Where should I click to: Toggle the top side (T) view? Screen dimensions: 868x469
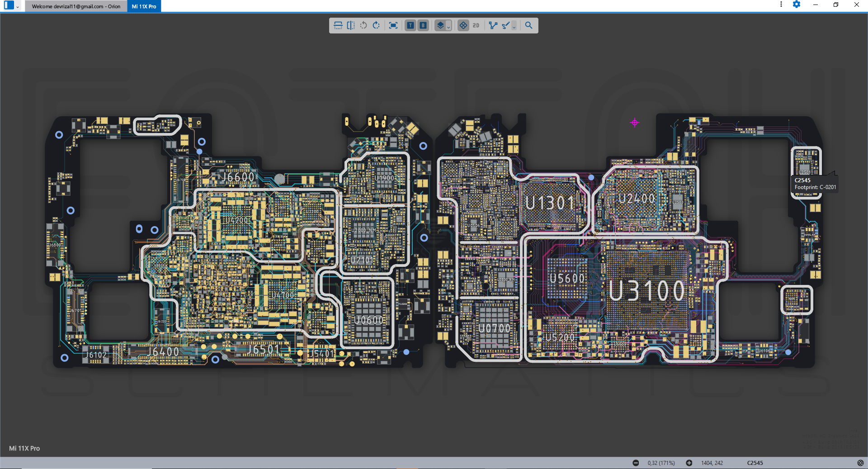click(410, 25)
